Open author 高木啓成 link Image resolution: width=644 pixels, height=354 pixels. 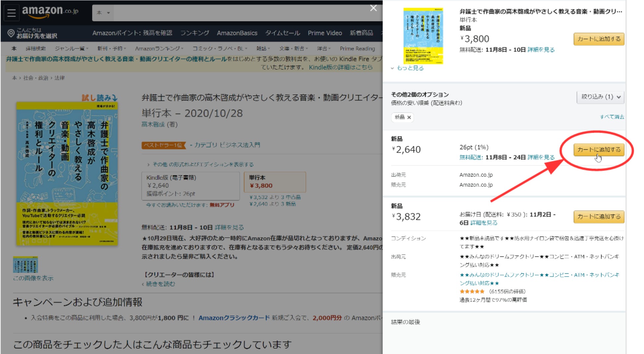153,125
